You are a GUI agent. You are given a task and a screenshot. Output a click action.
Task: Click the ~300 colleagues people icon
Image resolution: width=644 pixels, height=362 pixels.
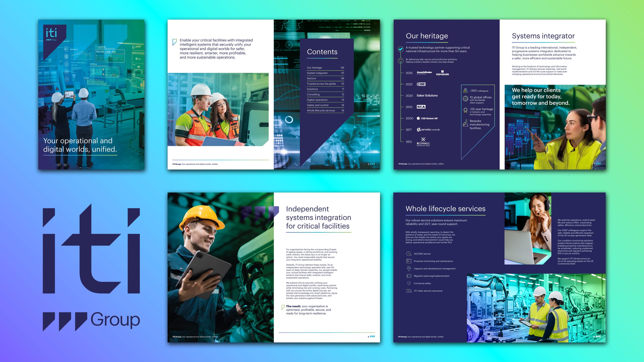click(x=465, y=90)
